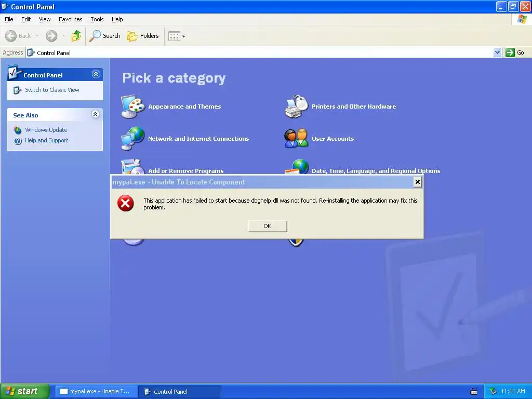Viewport: 532px width, 399px height.
Task: Click the Windows Update icon in See Also
Action: (18, 130)
